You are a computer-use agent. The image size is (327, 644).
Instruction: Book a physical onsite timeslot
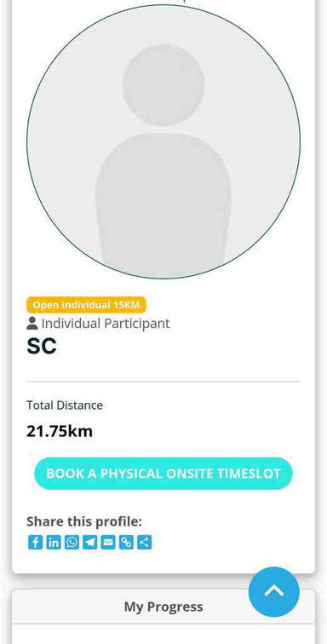click(163, 473)
